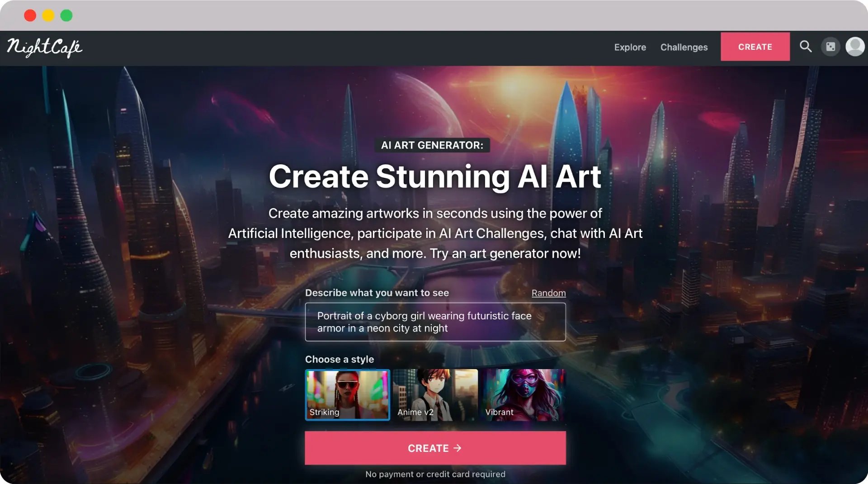
Task: Click the yellow minimize window button
Action: 48,15
